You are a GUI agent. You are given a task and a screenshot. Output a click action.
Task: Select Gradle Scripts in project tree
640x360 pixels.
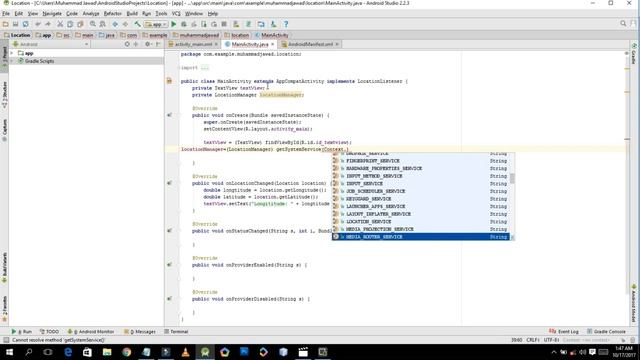39,61
